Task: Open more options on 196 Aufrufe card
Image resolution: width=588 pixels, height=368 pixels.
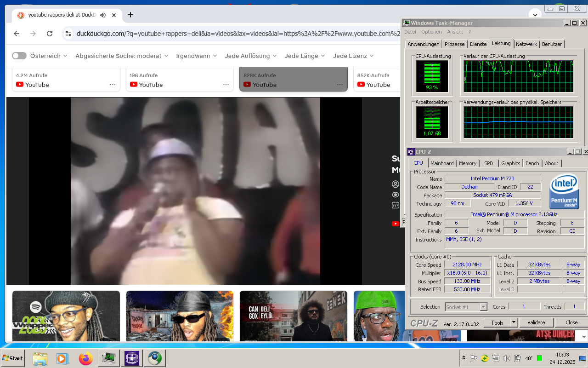Action: click(x=226, y=85)
